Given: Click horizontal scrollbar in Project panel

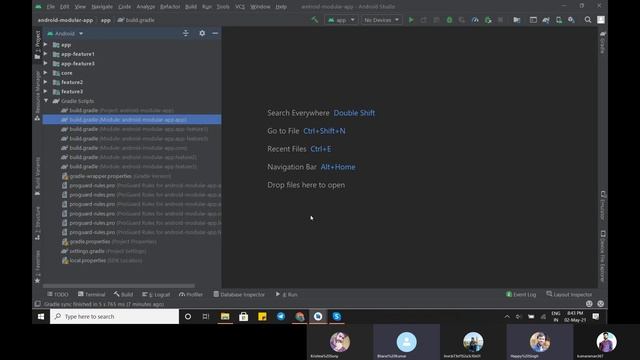Looking at the screenshot, I should pyautogui.click(x=119, y=286).
